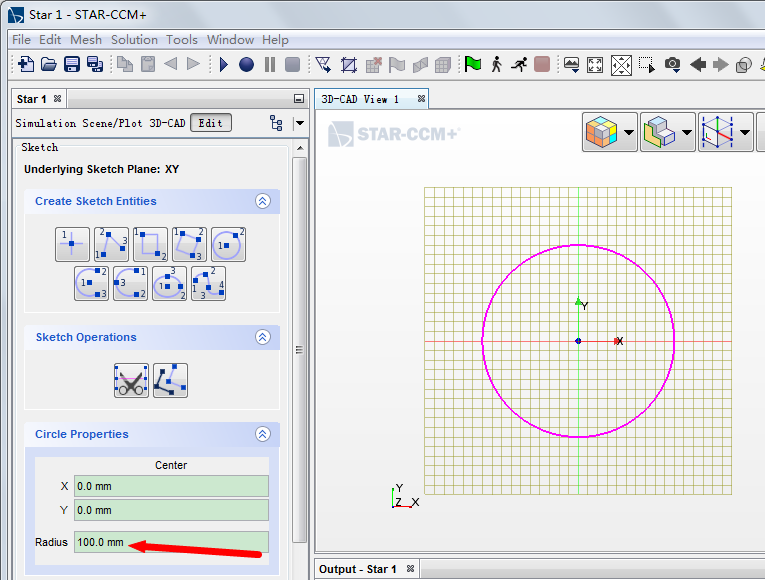Open the Solution menu
Viewport: 765px width, 580px height.
134,40
